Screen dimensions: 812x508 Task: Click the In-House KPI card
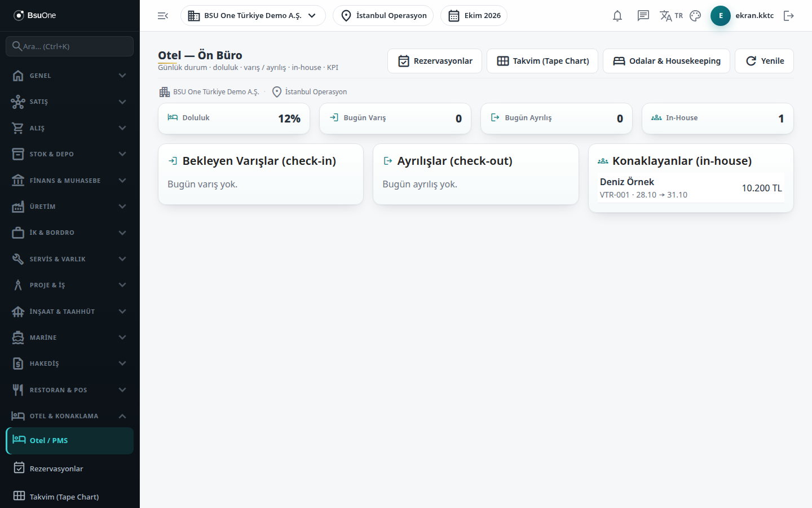point(718,119)
